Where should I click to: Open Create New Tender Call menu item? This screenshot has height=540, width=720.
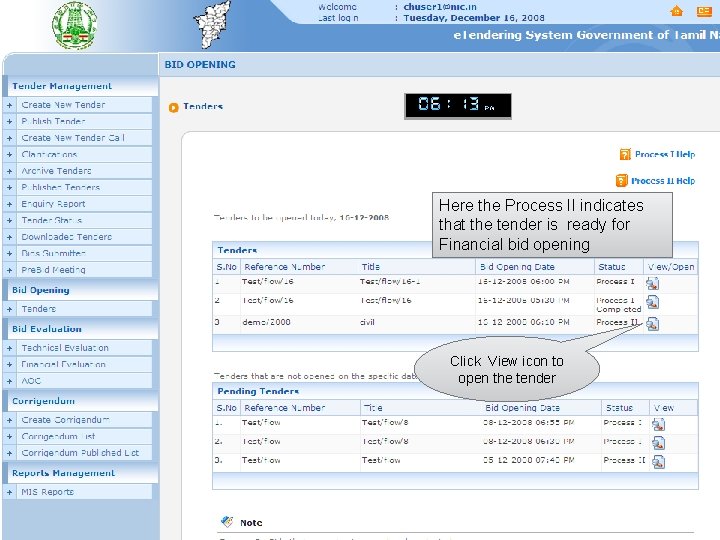coord(73,138)
